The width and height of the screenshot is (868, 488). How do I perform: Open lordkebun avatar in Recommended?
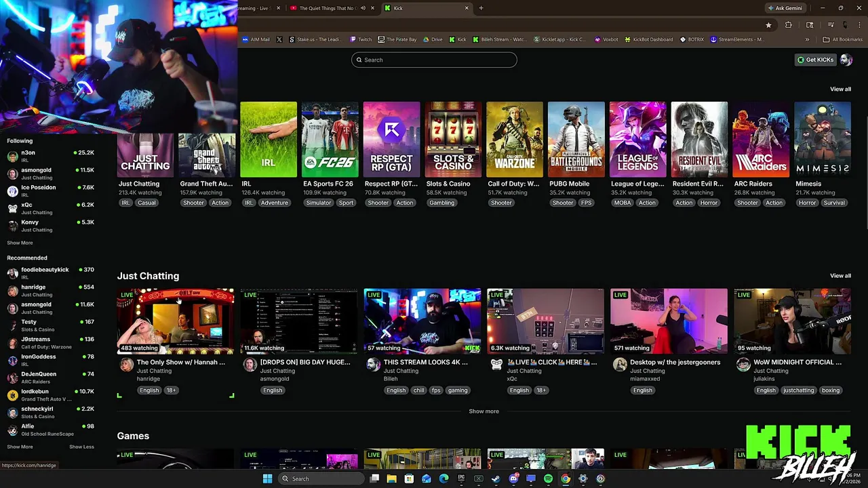[x=12, y=395]
